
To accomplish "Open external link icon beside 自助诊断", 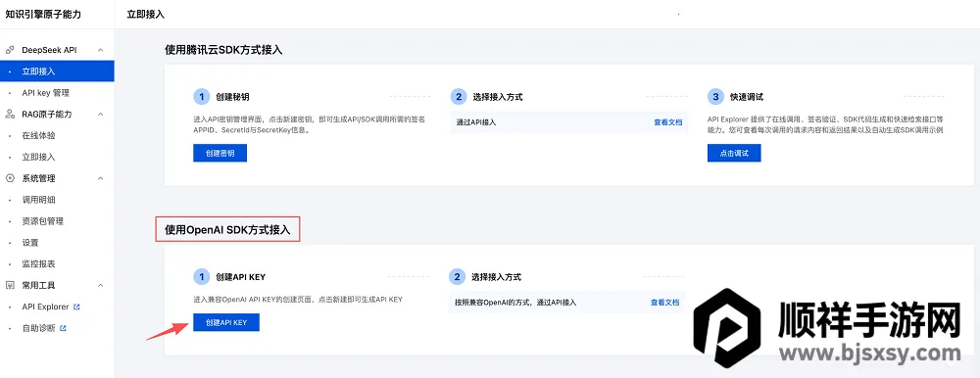I will [63, 328].
